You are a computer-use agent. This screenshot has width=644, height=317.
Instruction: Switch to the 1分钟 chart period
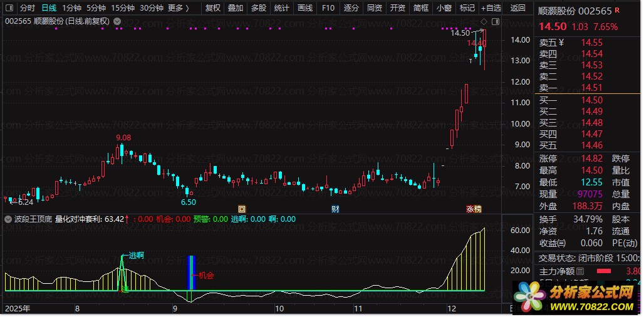[x=72, y=8]
